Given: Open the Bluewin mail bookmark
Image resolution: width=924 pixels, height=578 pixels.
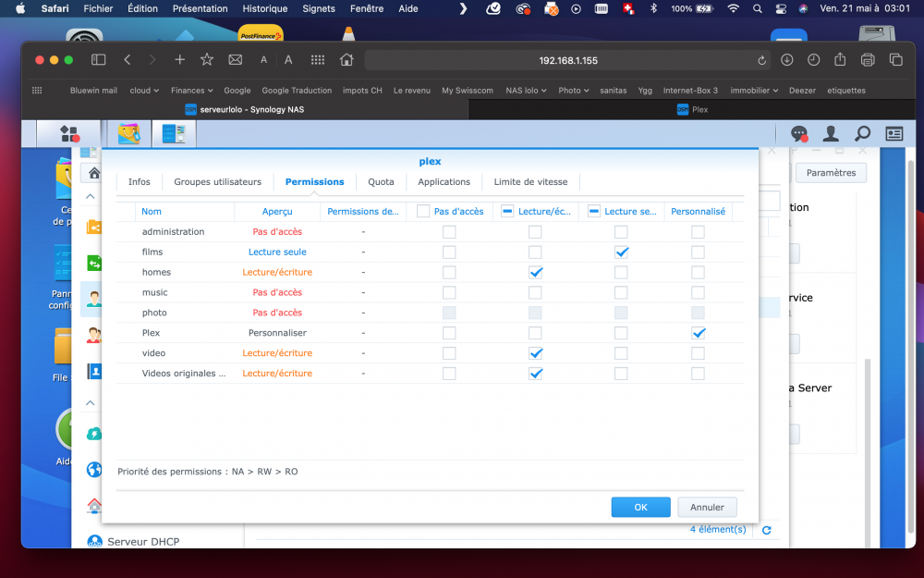Looking at the screenshot, I should click(x=93, y=91).
